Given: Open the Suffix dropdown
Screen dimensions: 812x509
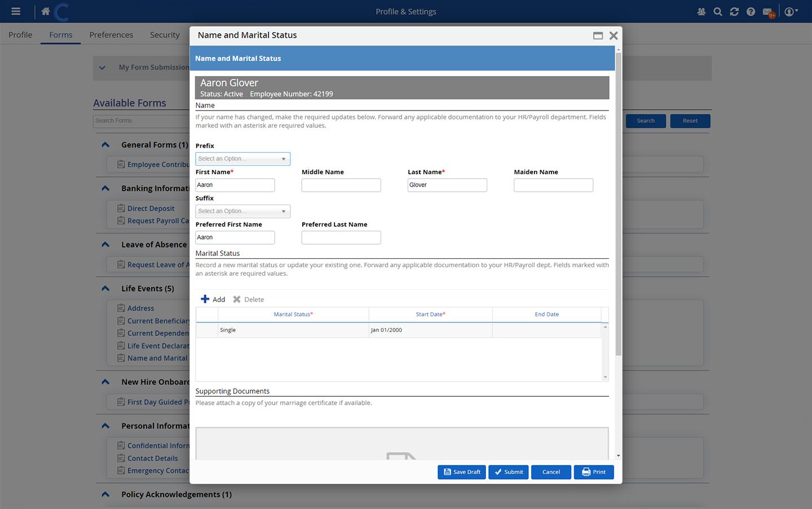Looking at the screenshot, I should point(242,211).
